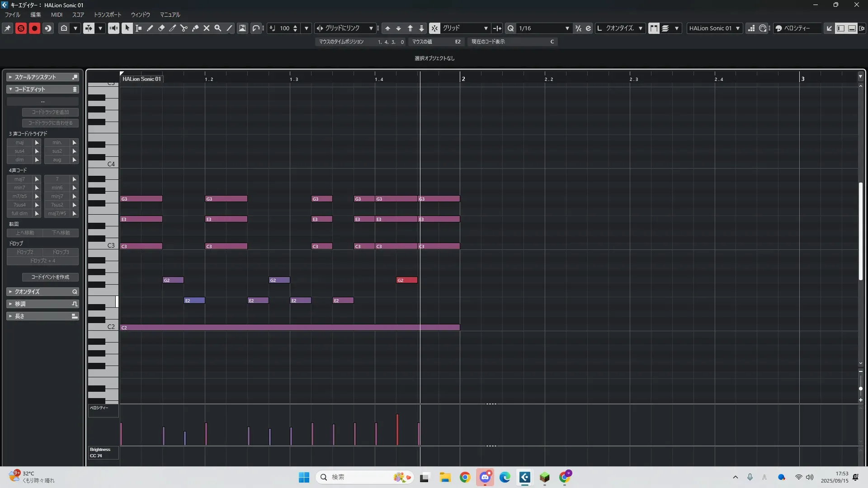Open the MIDI menu
The height and width of the screenshot is (488, 868).
(57, 14)
